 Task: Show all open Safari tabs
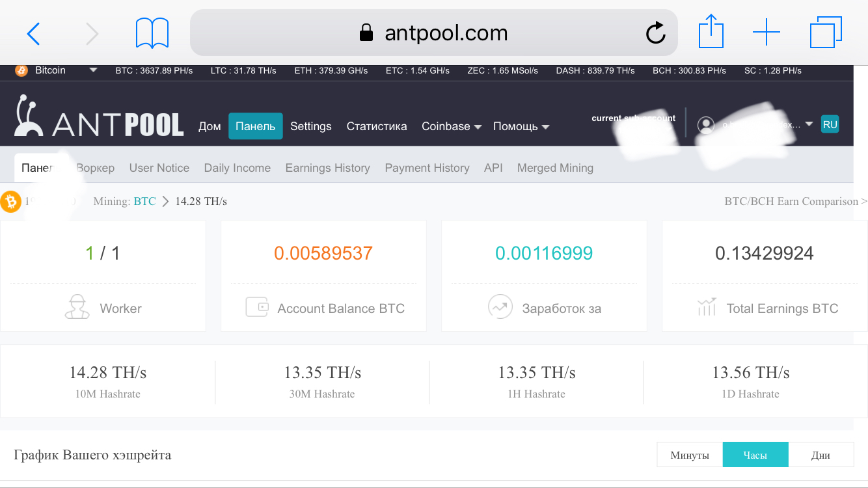pos(826,33)
